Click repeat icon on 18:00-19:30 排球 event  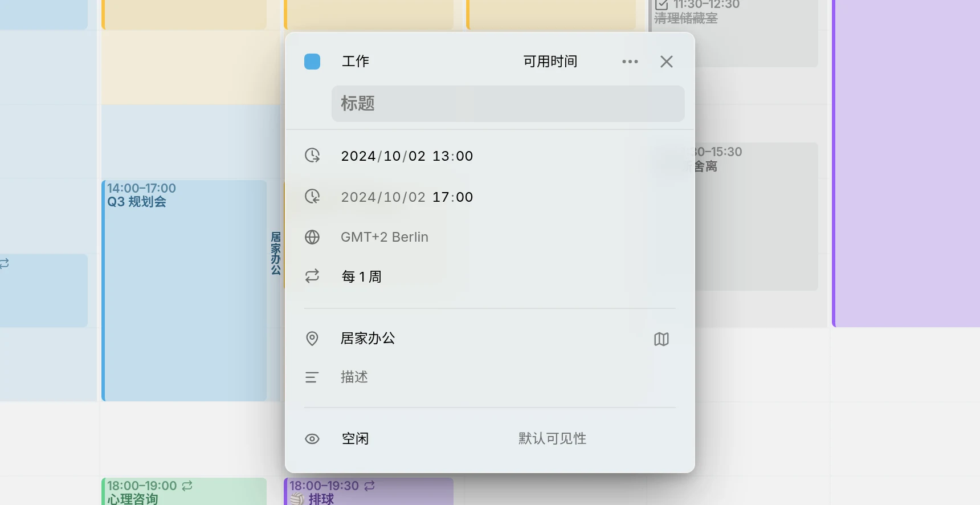[370, 486]
